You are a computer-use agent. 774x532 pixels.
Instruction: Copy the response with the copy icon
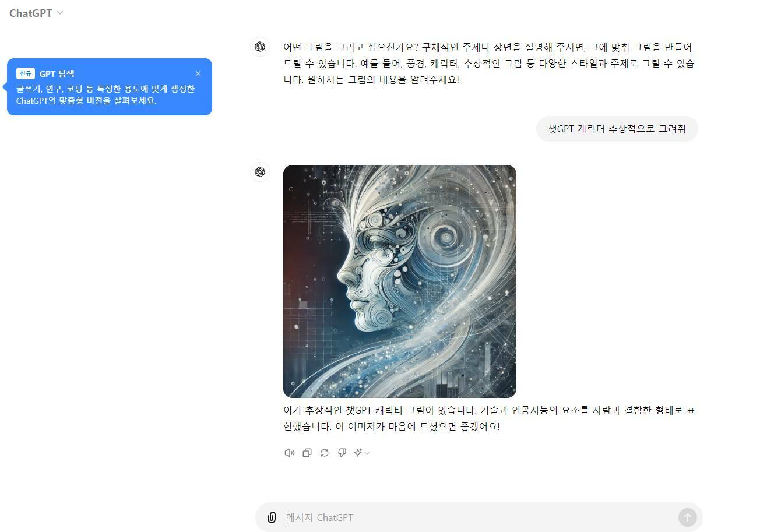pos(307,453)
